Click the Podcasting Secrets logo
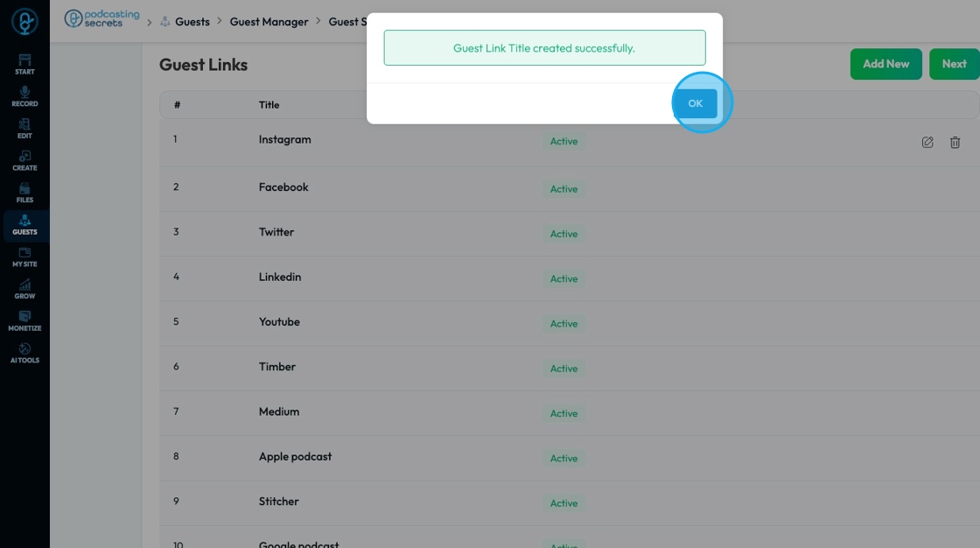Screen dimensions: 980x548 [101, 18]
